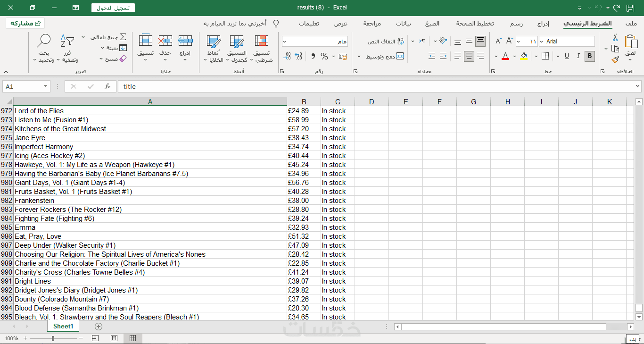Image resolution: width=644 pixels, height=344 pixels.
Task: Click the accounting number format icon
Action: (x=343, y=56)
